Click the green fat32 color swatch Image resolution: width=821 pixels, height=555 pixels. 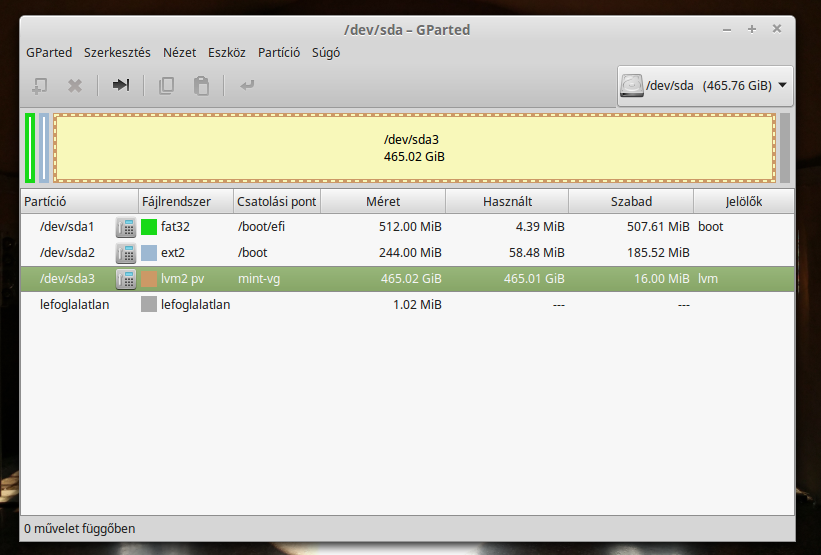pyautogui.click(x=149, y=227)
